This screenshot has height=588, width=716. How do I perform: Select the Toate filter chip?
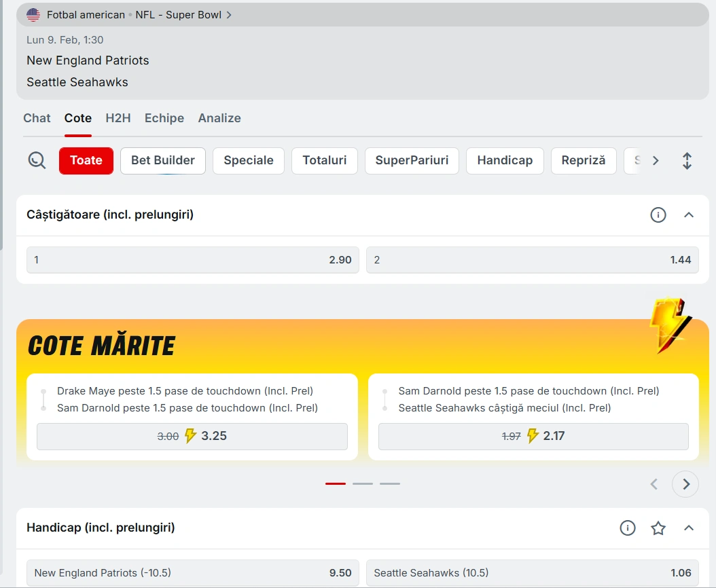[x=86, y=160]
